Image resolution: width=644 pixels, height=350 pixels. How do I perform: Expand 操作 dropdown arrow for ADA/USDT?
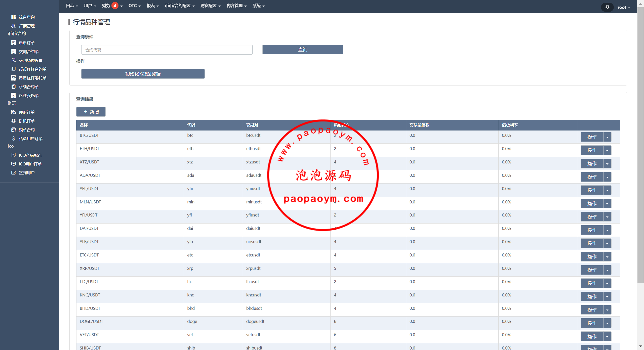click(607, 177)
